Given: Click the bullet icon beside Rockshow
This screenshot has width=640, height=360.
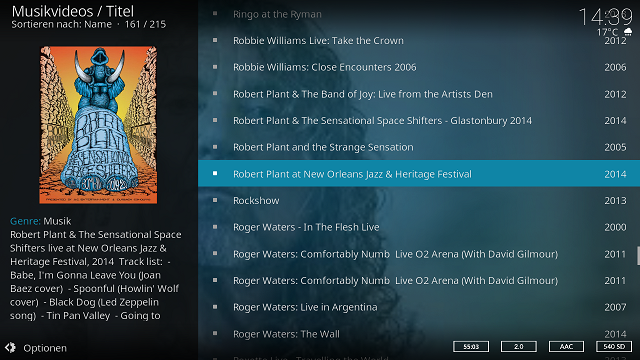Looking at the screenshot, I should (x=215, y=200).
